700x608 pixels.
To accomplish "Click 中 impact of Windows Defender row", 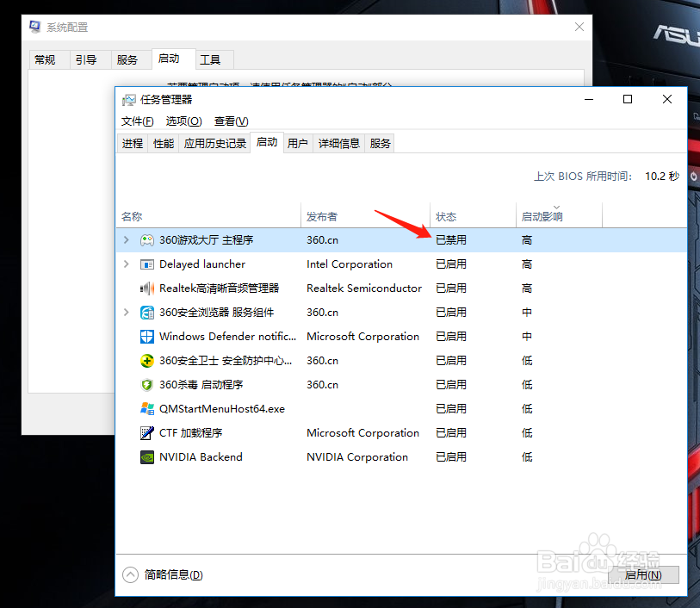I will click(x=527, y=337).
